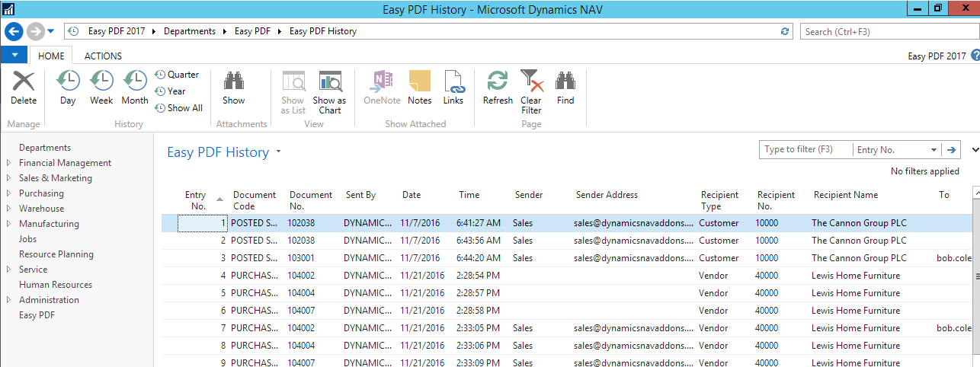Expand Purchasing tree node
980x367 pixels.
click(x=8, y=193)
